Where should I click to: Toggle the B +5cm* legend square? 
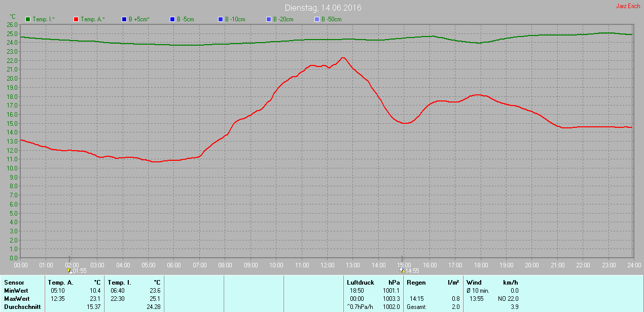point(125,19)
